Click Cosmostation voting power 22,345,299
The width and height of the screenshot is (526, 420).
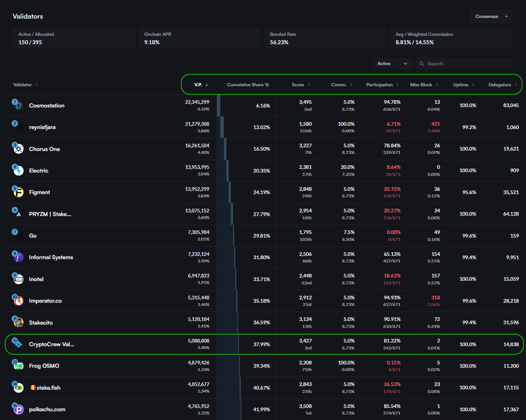click(197, 102)
